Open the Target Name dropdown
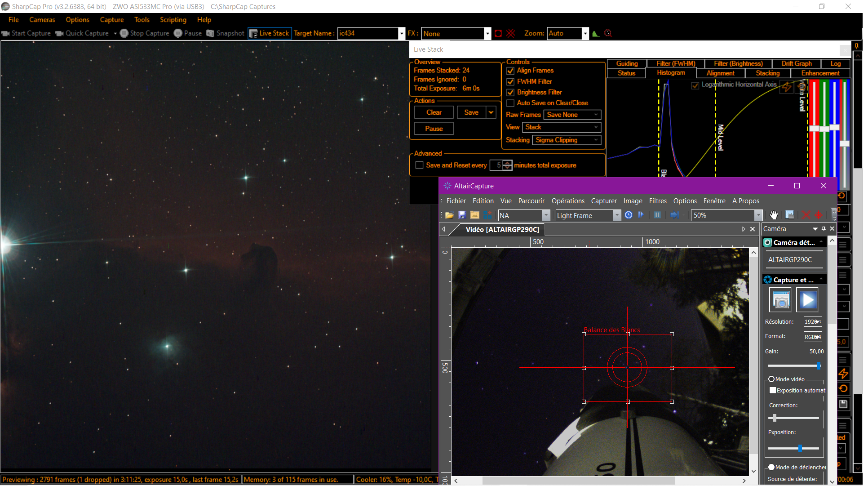Screen dimensions: 868x490 tap(402, 34)
